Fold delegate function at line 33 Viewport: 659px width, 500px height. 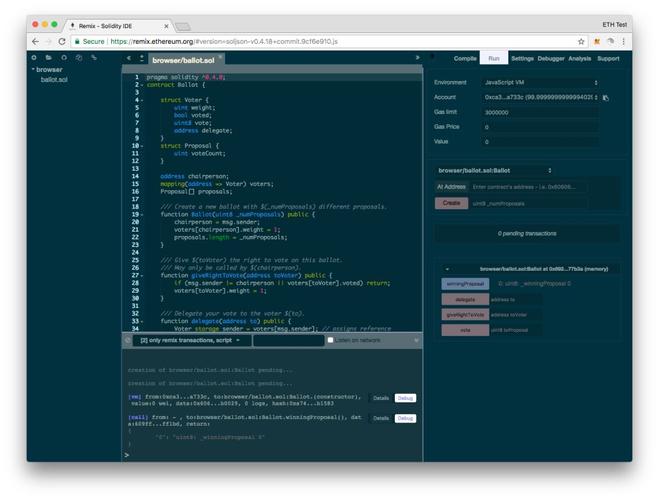click(x=142, y=321)
